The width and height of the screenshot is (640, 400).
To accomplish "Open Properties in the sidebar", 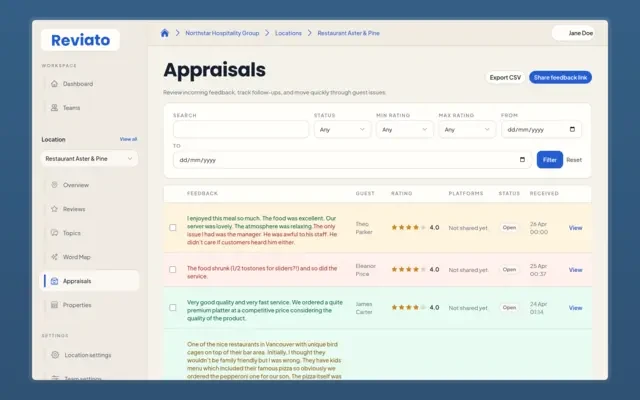I will click(x=91, y=305).
